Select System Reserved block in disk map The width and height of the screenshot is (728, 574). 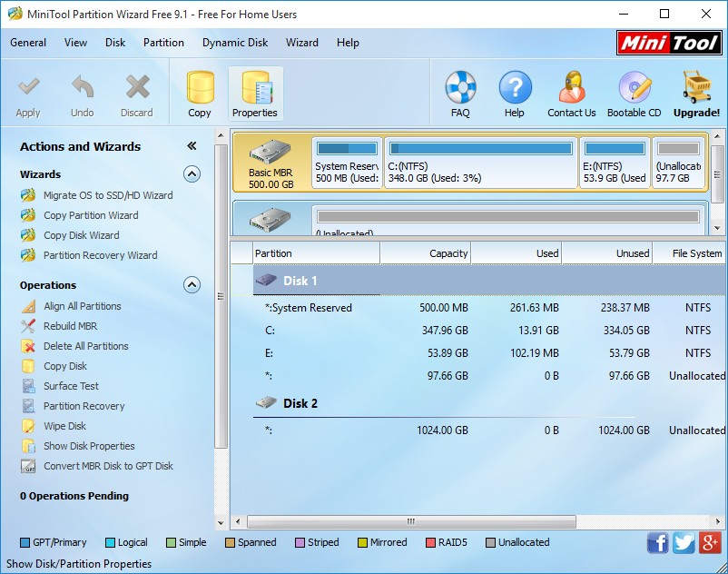coord(348,163)
